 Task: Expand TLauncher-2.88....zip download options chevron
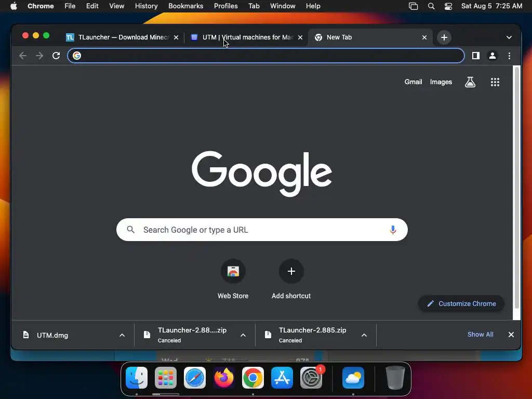click(243, 335)
